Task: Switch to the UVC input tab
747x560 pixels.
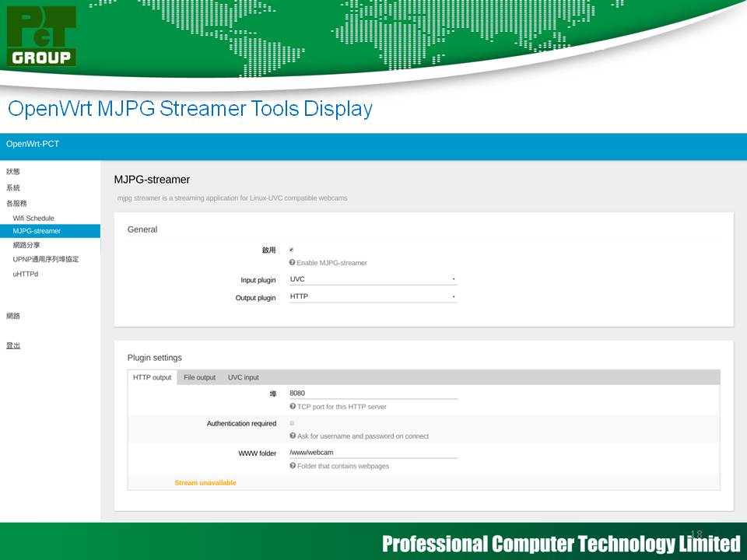Action: (x=243, y=378)
